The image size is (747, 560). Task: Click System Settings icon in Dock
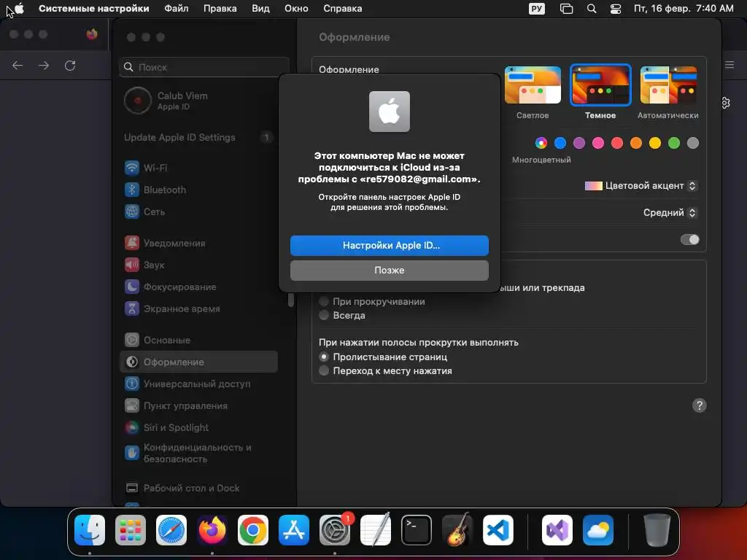tap(334, 530)
